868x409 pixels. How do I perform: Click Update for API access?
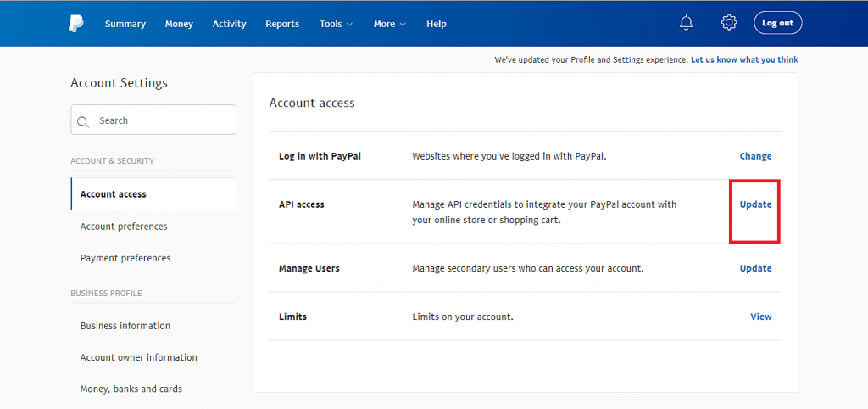(755, 204)
